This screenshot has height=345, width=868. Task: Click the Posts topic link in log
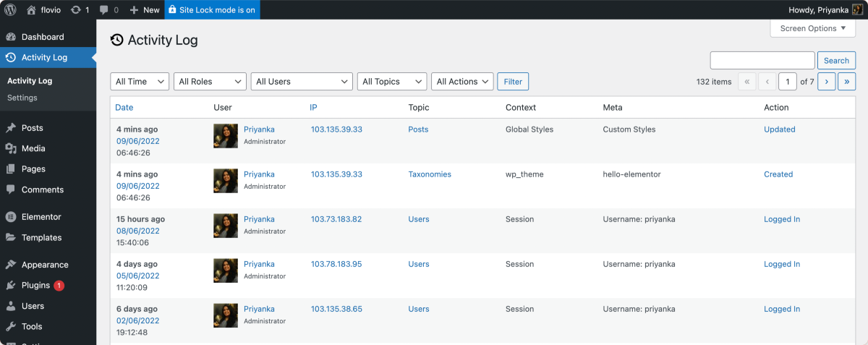pyautogui.click(x=418, y=129)
